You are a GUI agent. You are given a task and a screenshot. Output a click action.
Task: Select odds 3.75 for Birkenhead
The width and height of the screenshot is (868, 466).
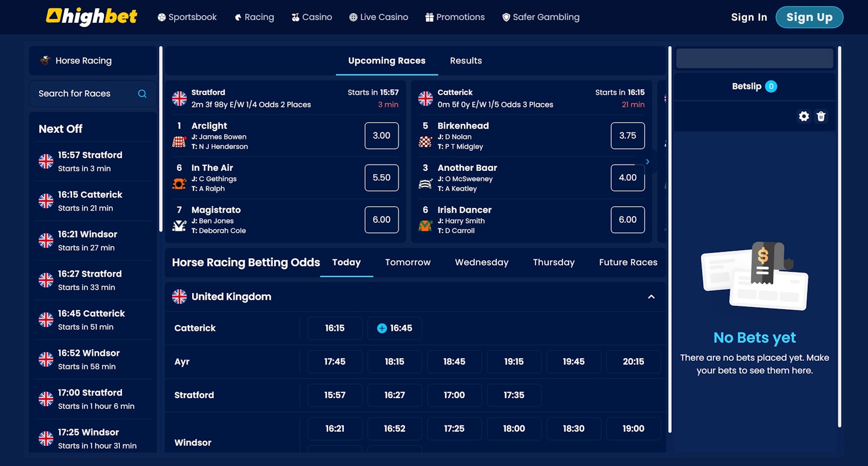pos(627,136)
